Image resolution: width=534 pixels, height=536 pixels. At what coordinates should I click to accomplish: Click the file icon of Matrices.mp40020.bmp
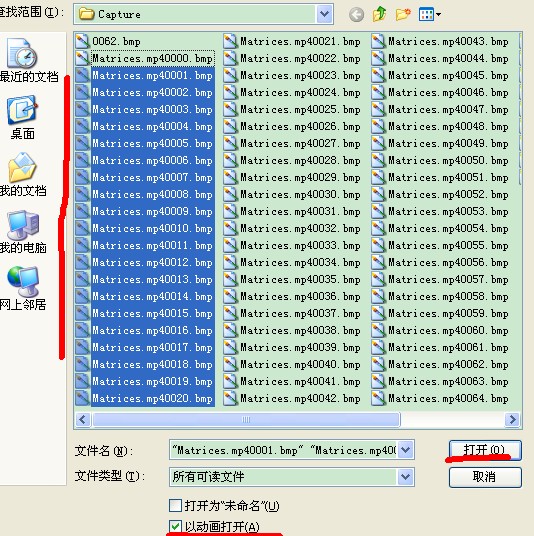pos(82,398)
